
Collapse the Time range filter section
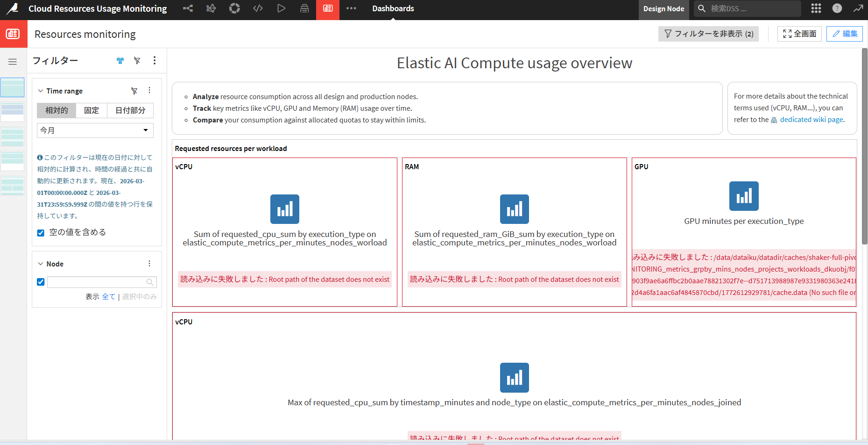coord(41,91)
